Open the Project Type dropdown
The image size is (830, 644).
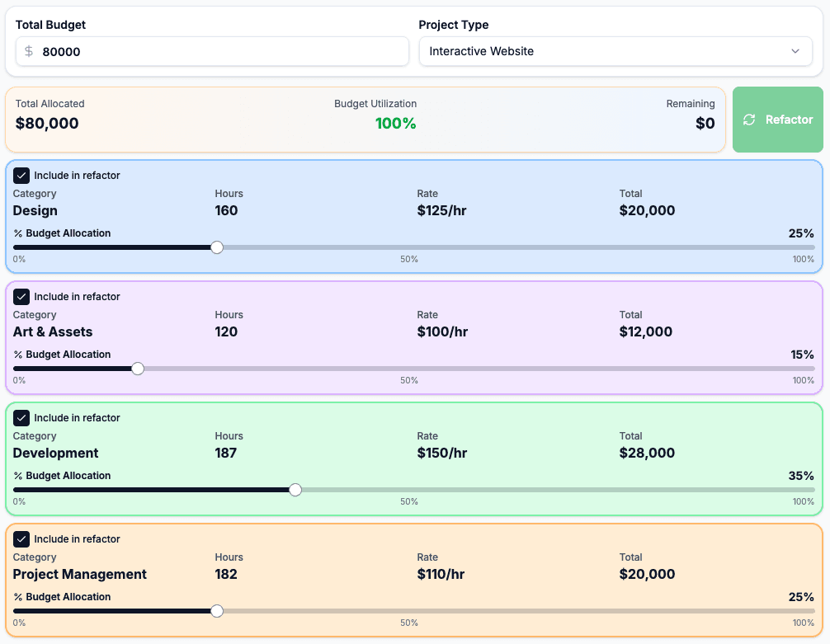[x=614, y=51]
